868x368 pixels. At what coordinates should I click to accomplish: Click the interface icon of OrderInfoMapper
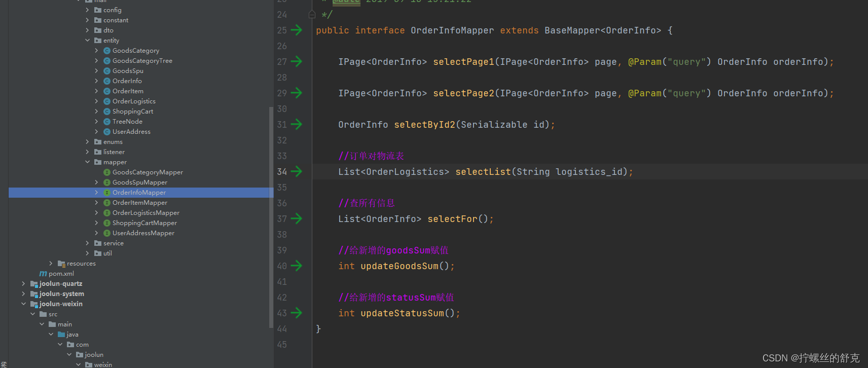click(107, 193)
